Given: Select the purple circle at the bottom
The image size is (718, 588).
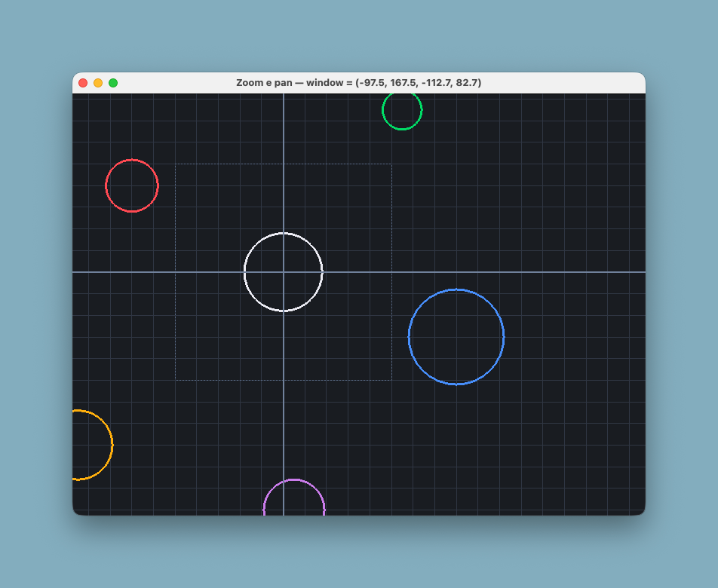Looking at the screenshot, I should 294,497.
